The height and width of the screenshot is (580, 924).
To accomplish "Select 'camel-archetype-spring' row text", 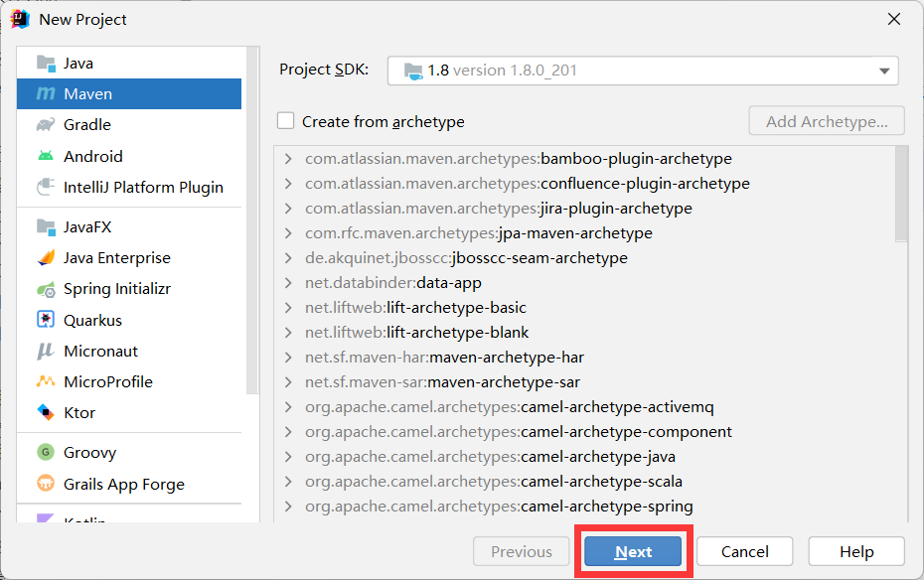I will [607, 507].
